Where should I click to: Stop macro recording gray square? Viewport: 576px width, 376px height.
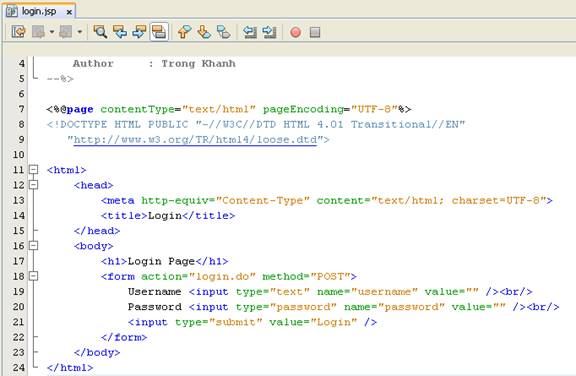click(315, 32)
